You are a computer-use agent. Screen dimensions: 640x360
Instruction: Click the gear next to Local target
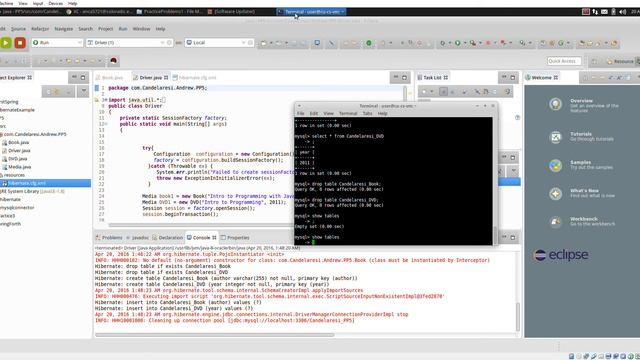[x=250, y=42]
